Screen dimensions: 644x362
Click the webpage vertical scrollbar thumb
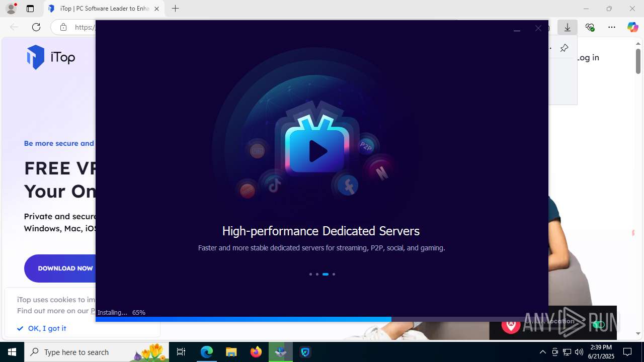638,62
